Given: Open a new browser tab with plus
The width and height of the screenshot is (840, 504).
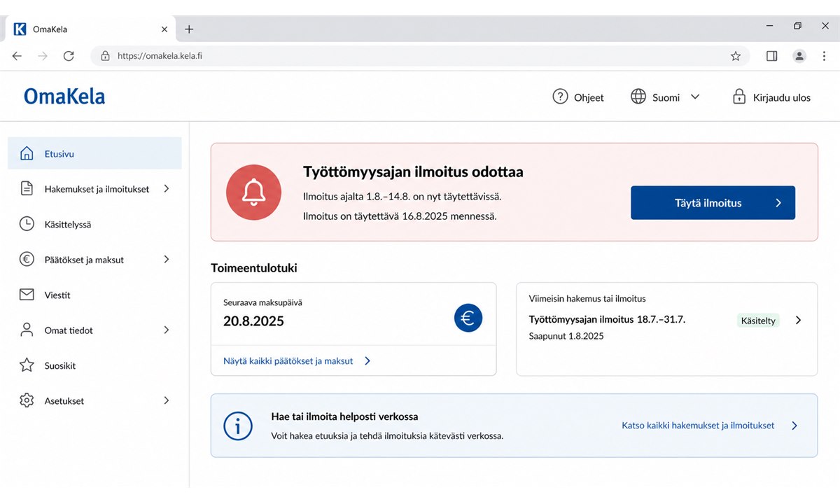Looking at the screenshot, I should (189, 29).
